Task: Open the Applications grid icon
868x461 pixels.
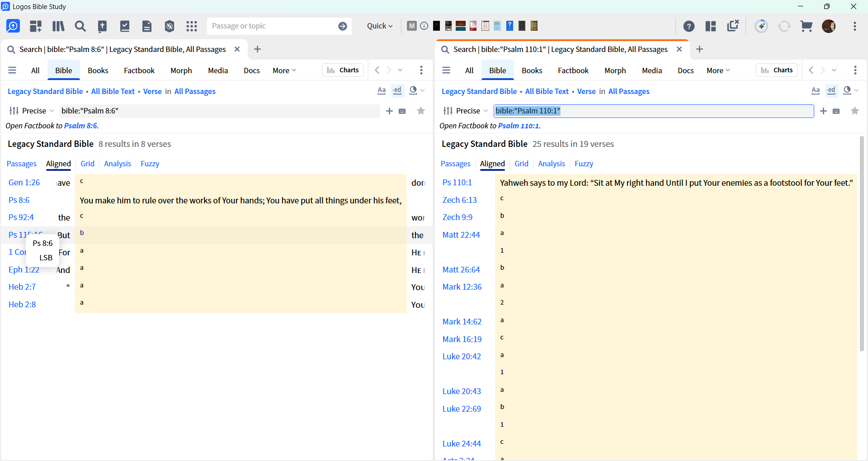Action: click(x=192, y=26)
